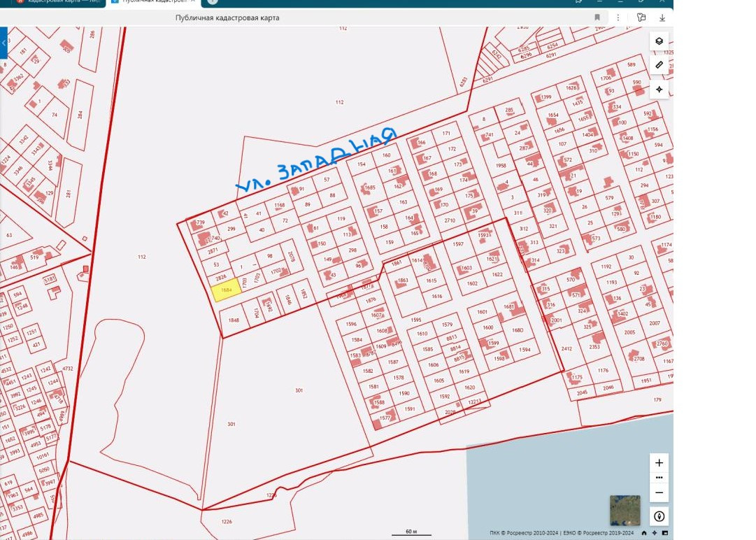The height and width of the screenshot is (540, 756).
Task: Activate the ruler measurement tool
Action: pos(659,65)
